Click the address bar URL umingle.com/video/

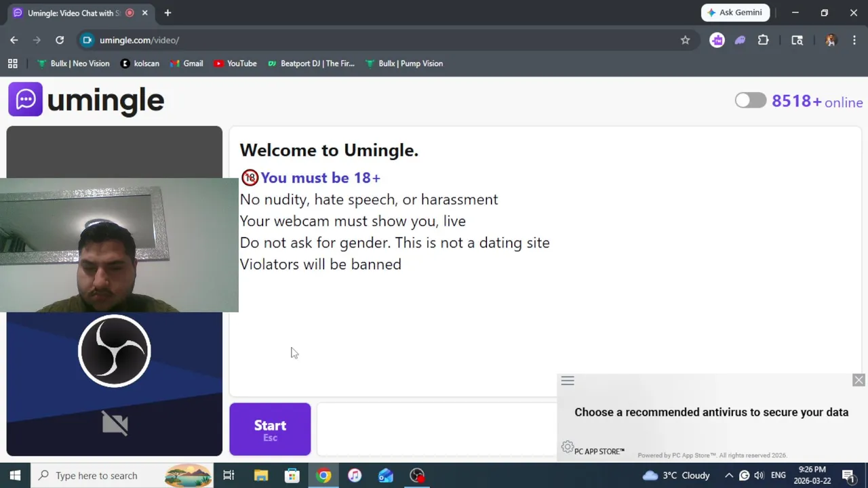click(139, 40)
